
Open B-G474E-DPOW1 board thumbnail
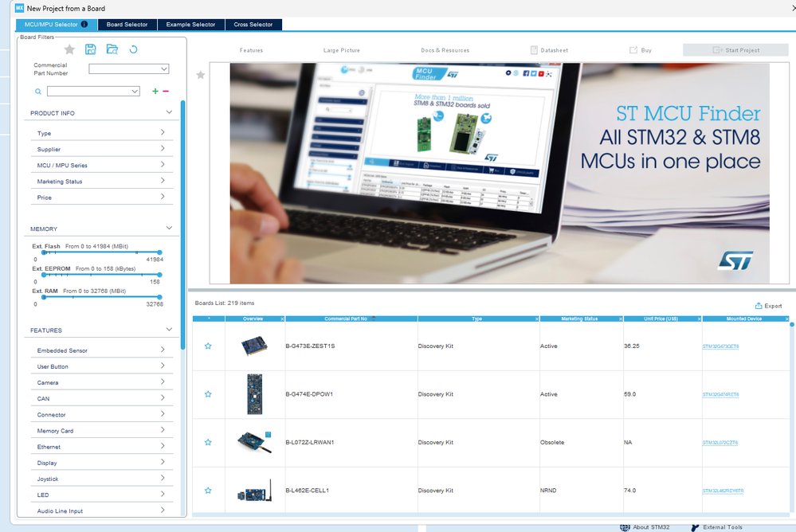click(255, 394)
